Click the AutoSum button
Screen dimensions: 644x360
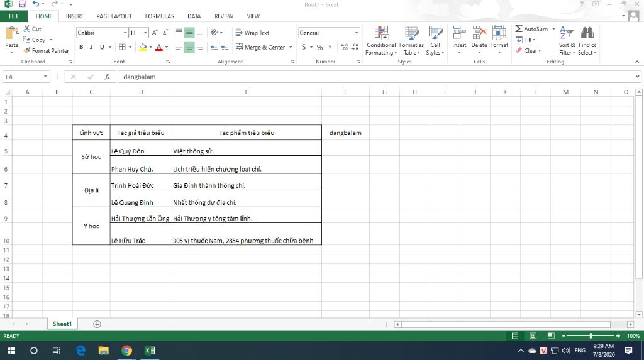tap(531, 29)
